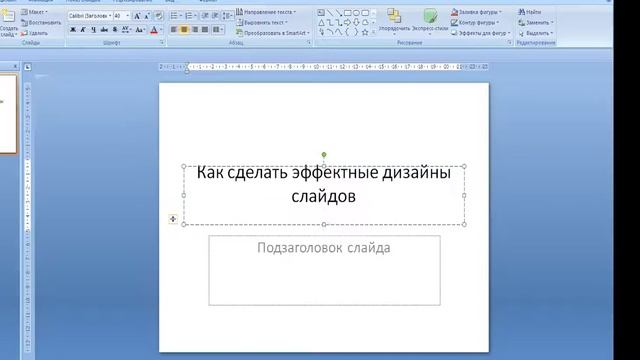Open Paragraph (Абзац) group dialog launcher
Image resolution: width=640 pixels, height=360 pixels.
pyautogui.click(x=309, y=42)
